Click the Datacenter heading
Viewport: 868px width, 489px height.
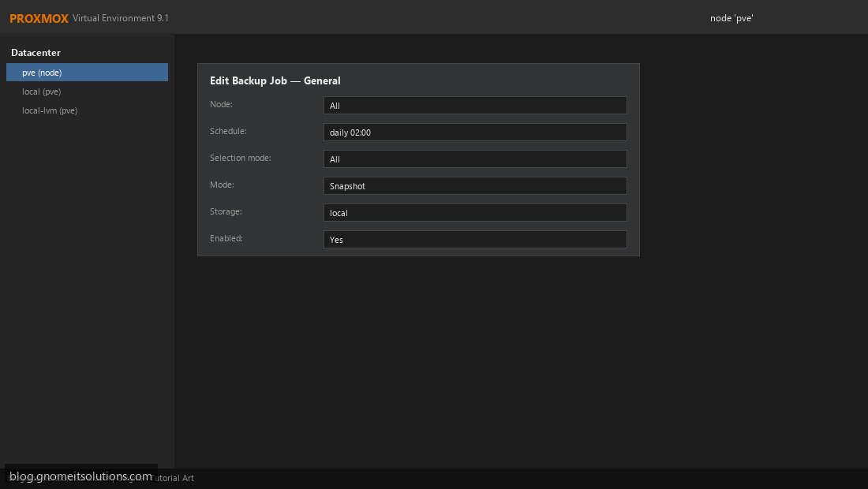36,53
